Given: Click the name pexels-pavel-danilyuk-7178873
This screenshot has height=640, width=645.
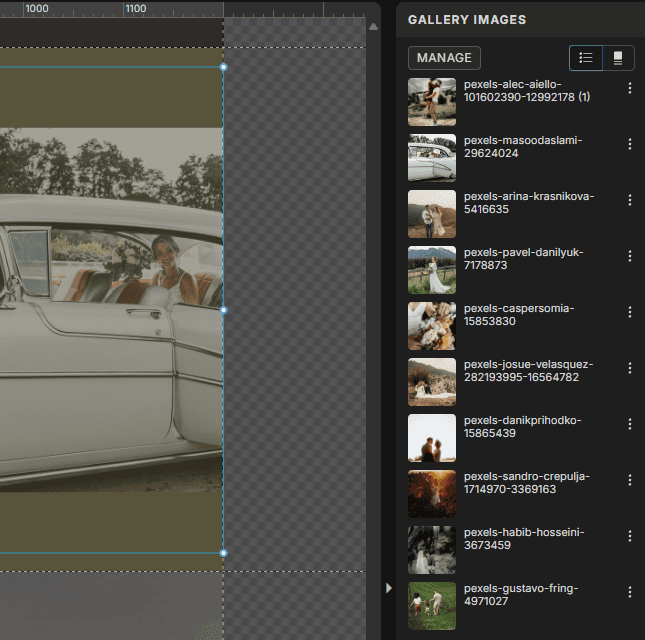Looking at the screenshot, I should click(524, 259).
